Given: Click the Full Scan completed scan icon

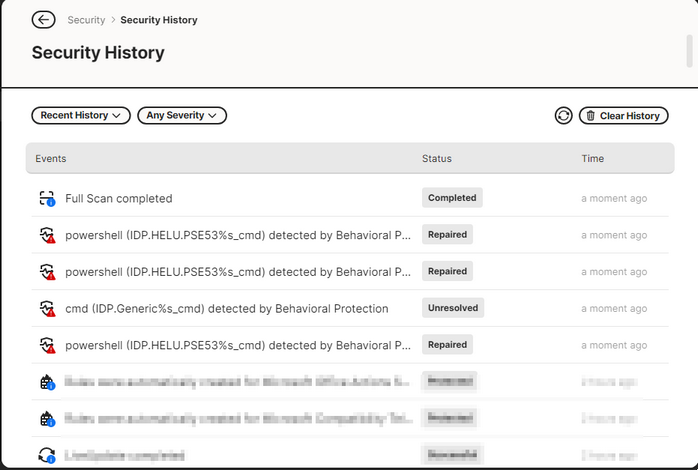Looking at the screenshot, I should coord(46,199).
